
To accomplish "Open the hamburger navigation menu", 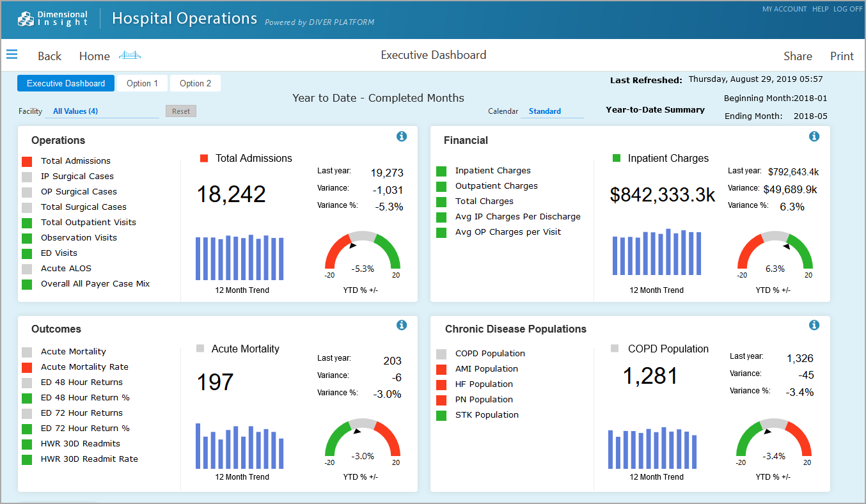I will click(x=12, y=55).
